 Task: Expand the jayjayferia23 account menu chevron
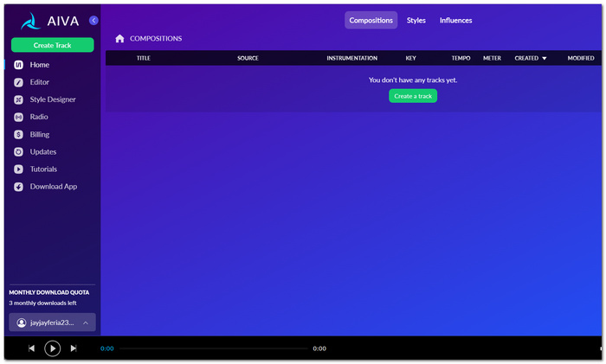86,322
